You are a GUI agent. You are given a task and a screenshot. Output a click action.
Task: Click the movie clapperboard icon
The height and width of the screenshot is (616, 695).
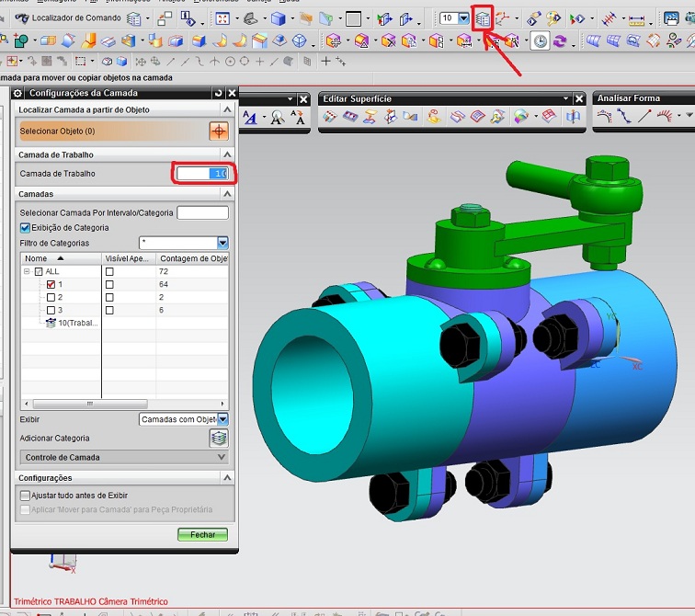coord(671,18)
